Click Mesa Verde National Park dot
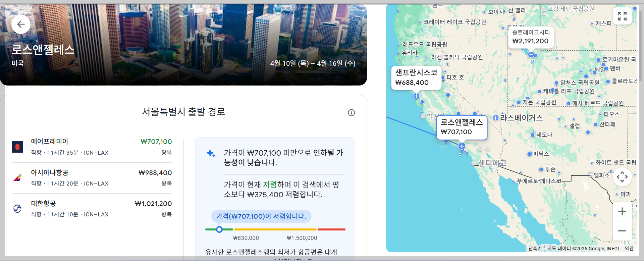644x261 pixels. 569,103
